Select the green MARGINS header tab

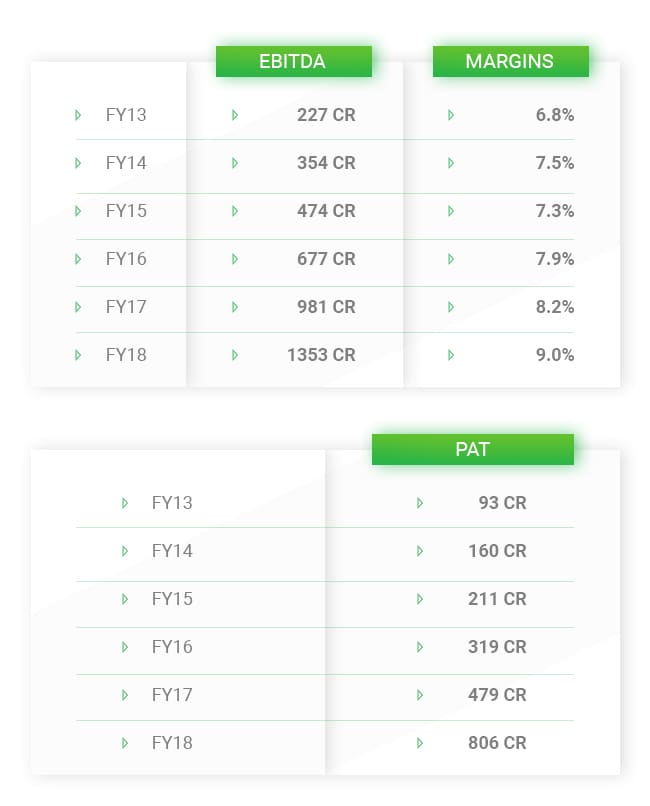pyautogui.click(x=510, y=61)
